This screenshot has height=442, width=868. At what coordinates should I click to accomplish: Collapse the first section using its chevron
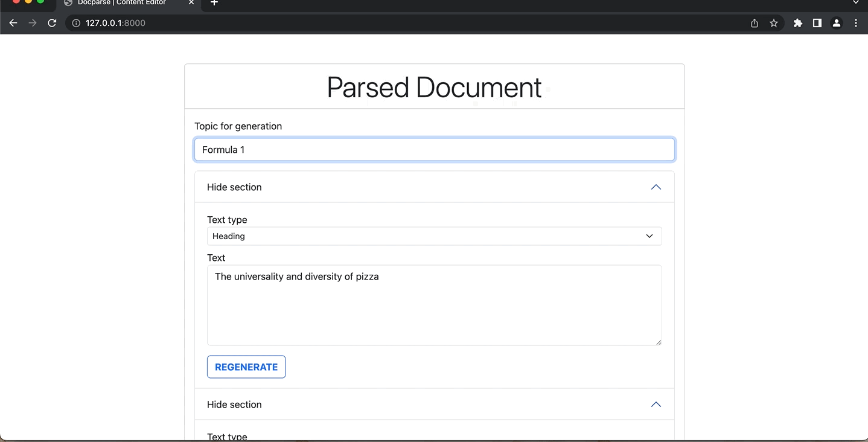tap(656, 187)
